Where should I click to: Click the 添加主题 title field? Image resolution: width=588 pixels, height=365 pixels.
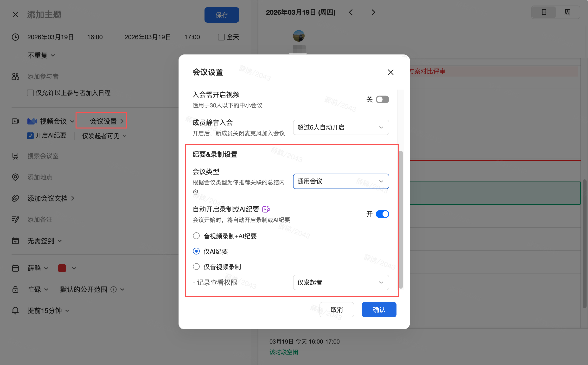pos(44,14)
